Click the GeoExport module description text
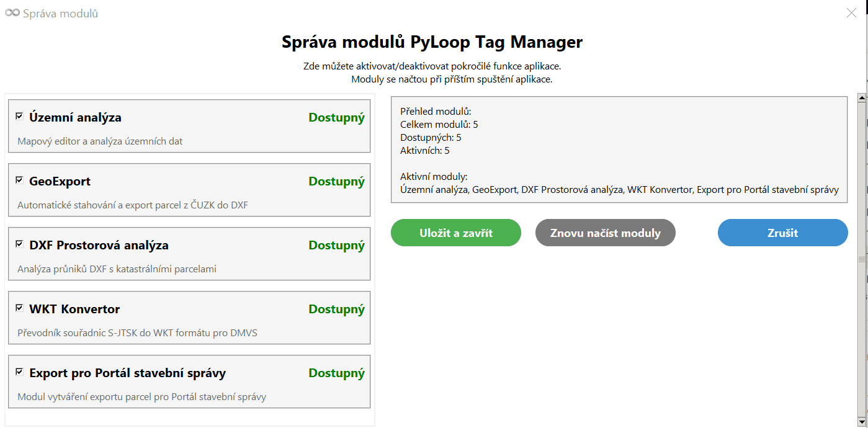 click(x=133, y=205)
